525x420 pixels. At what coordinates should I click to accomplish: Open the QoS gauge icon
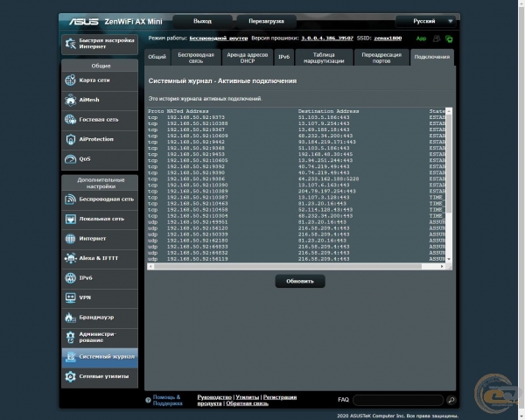(x=70, y=159)
